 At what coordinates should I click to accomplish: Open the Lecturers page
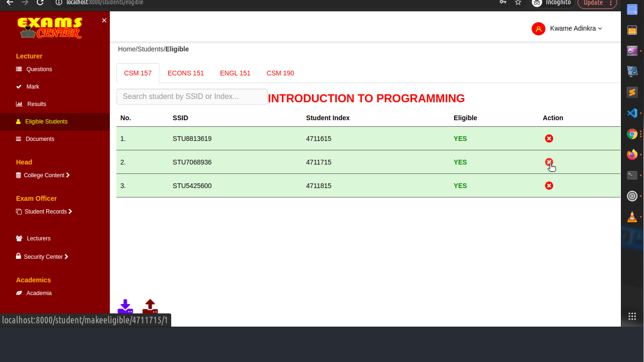pos(39,239)
